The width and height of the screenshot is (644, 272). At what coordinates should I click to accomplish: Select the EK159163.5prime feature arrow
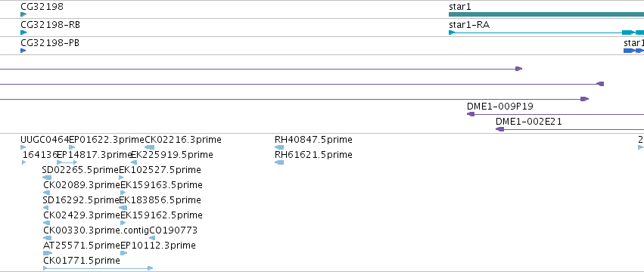pyautogui.click(x=123, y=193)
